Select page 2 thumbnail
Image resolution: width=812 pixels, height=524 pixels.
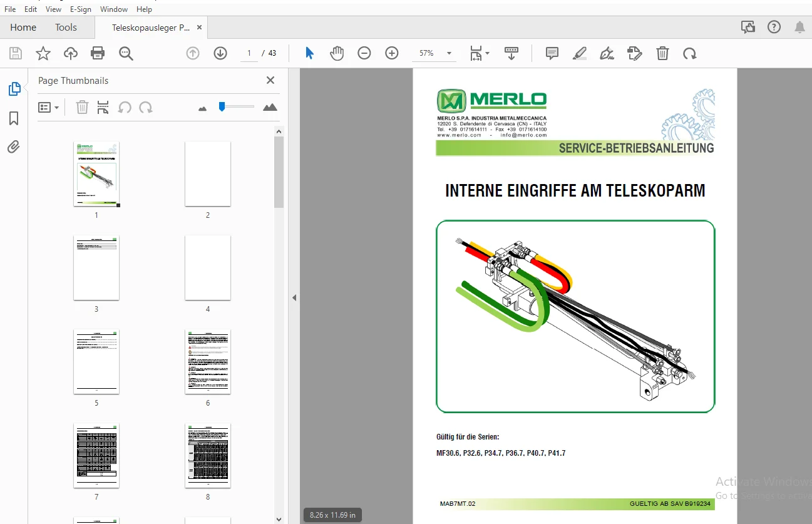tap(208, 173)
